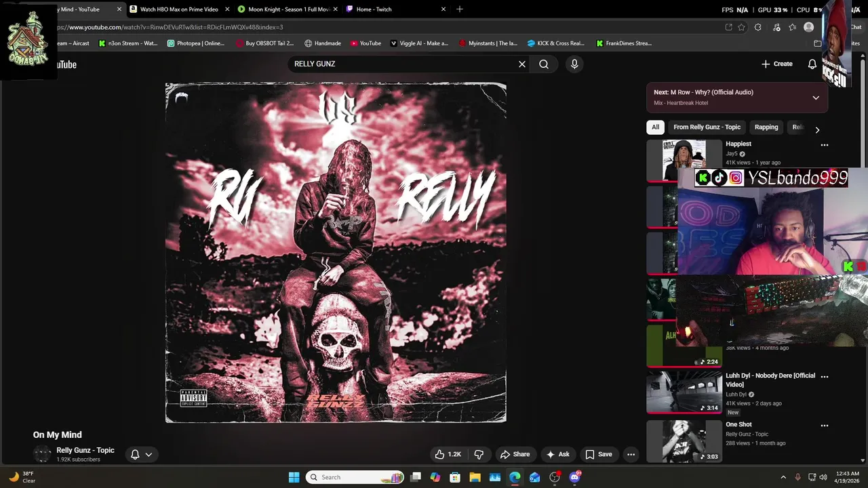The height and width of the screenshot is (488, 868).
Task: Select the All filter chip
Action: [655, 127]
